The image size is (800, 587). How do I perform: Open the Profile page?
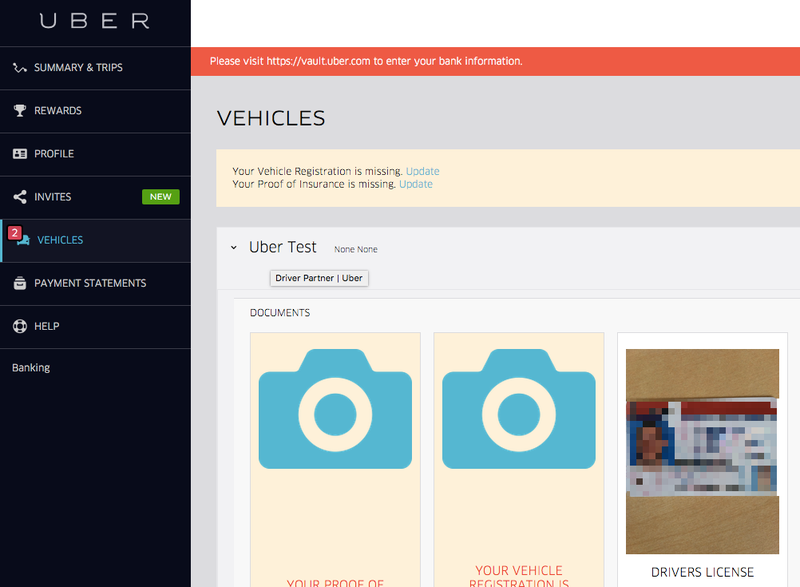95,154
